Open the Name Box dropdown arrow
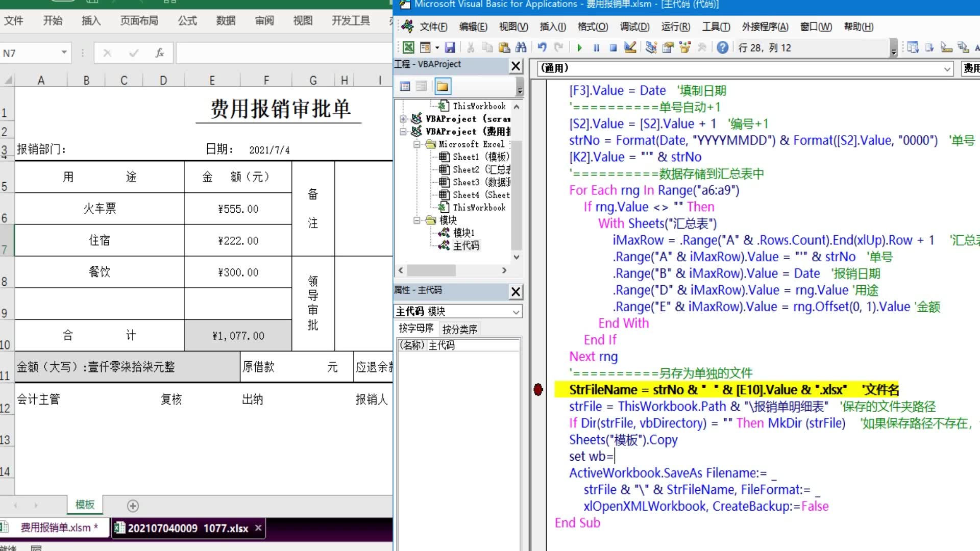Screen dimensions: 980x551 click(x=64, y=53)
